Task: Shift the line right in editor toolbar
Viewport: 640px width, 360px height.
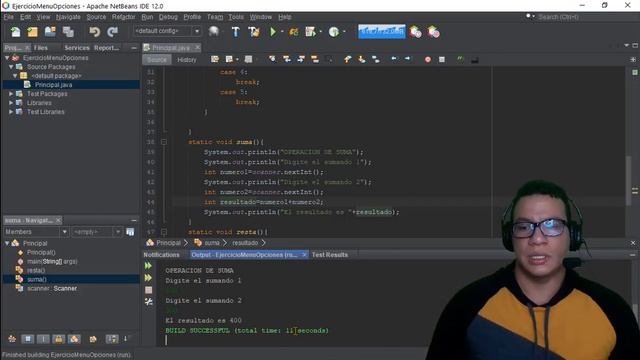Action: [x=407, y=59]
